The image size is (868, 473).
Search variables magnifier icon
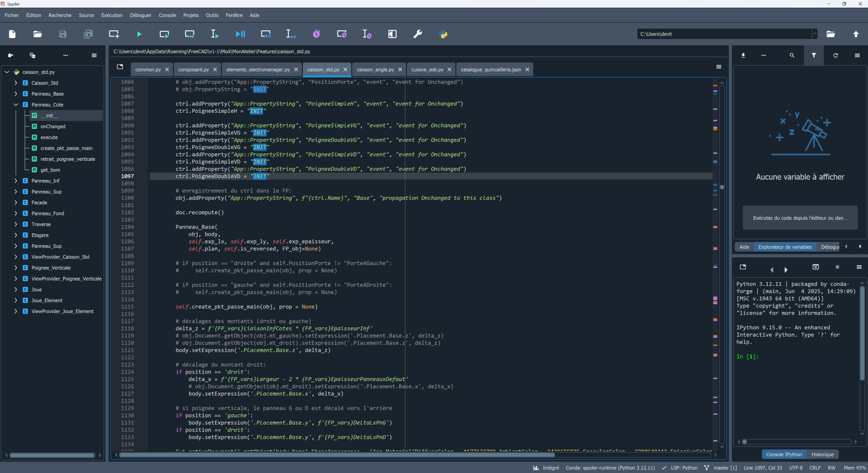tap(792, 55)
